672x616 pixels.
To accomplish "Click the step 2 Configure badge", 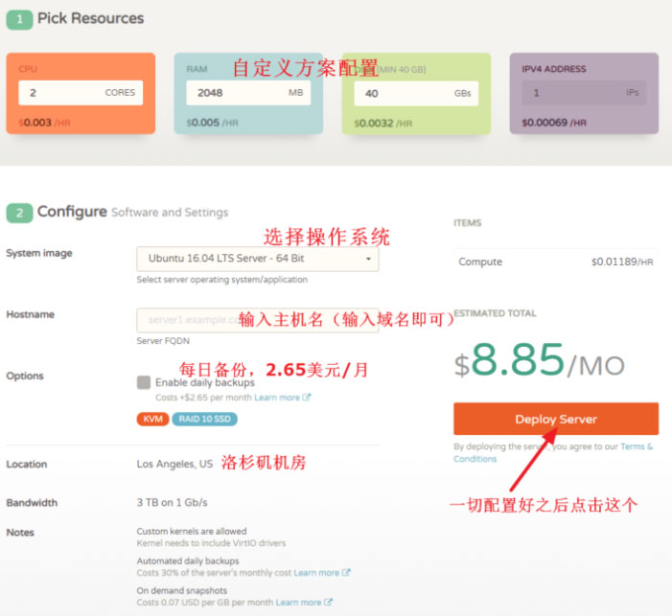I will tap(19, 213).
